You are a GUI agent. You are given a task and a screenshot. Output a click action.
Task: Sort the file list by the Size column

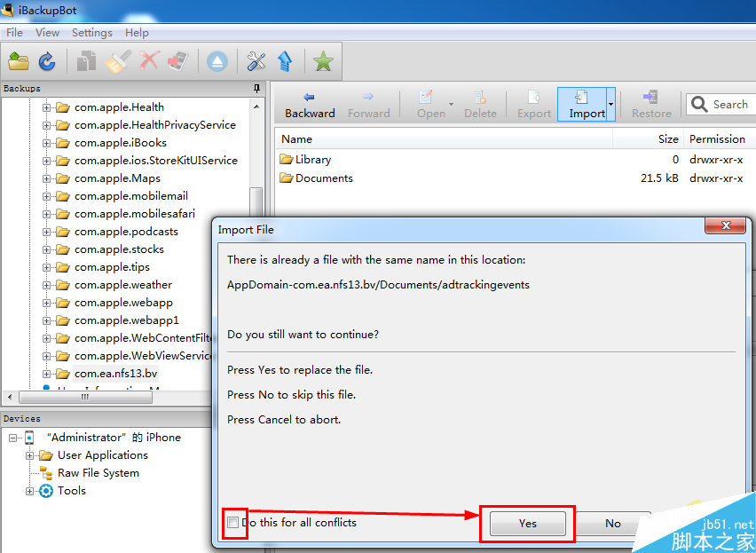coord(647,139)
